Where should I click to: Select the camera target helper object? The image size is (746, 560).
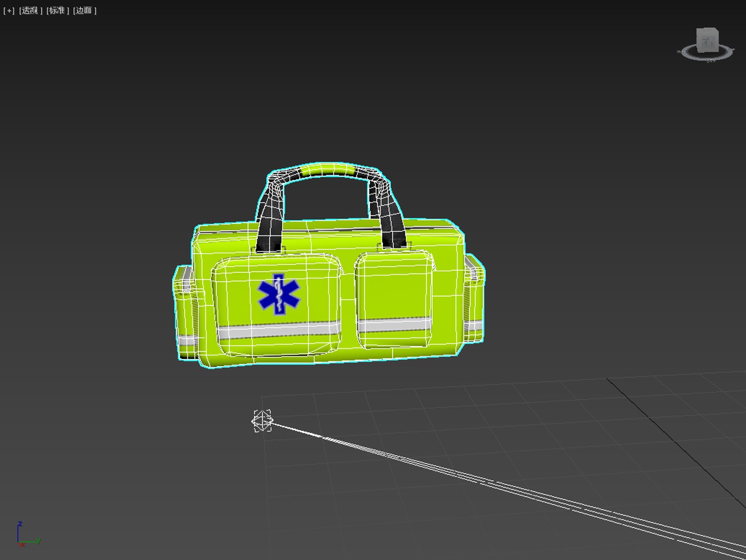coord(262,421)
